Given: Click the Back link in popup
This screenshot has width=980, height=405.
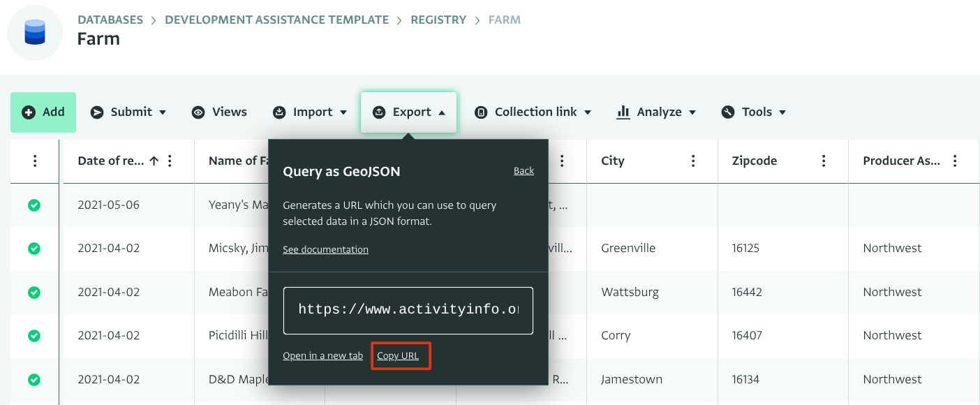Looking at the screenshot, I should click(524, 171).
